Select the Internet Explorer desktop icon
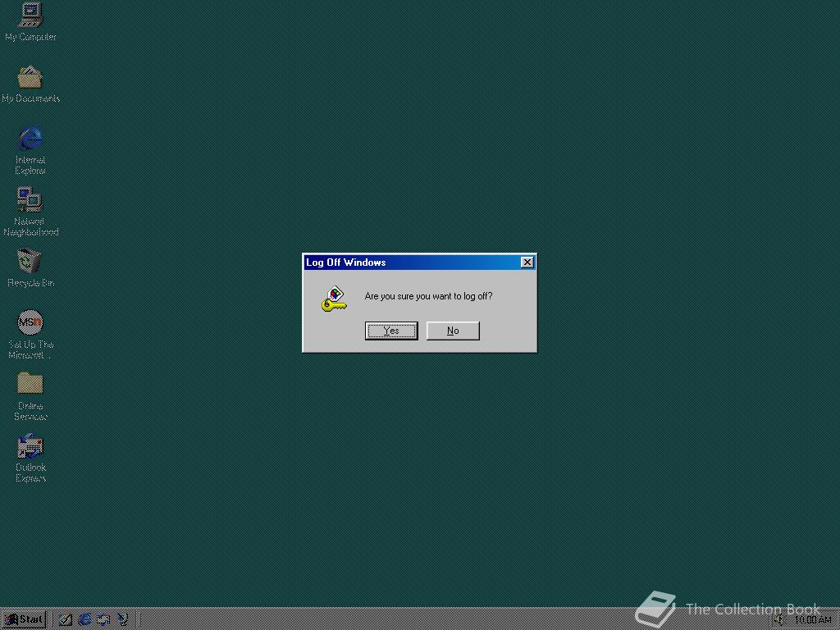 [30, 151]
